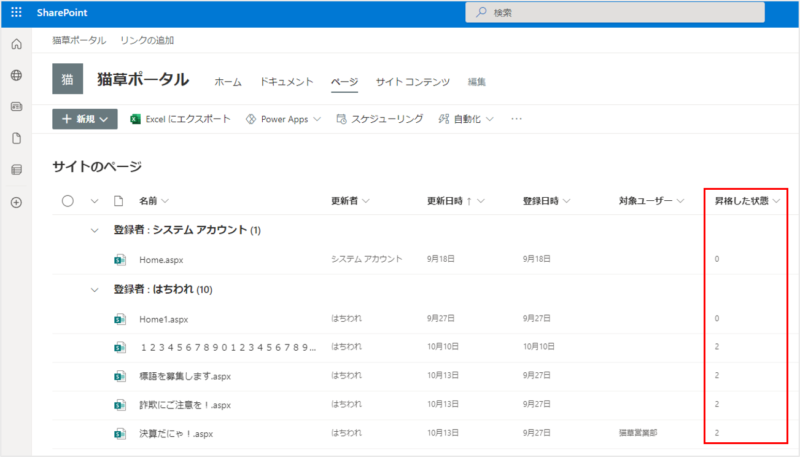Open the news icon in left rail

point(16,106)
